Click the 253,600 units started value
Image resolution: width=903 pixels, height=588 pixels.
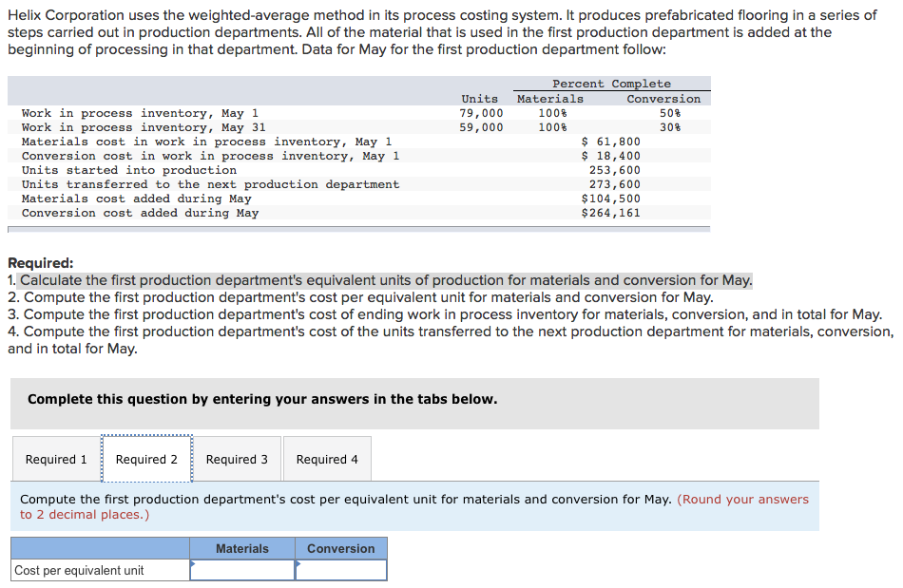pyautogui.click(x=614, y=170)
